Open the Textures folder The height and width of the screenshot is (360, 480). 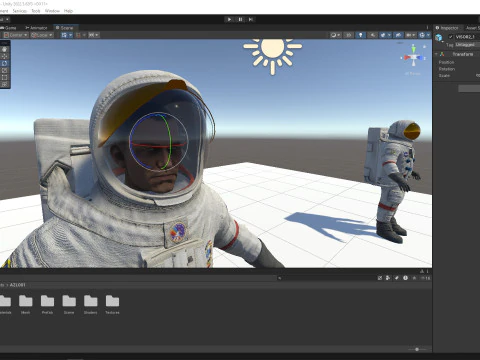(112, 304)
